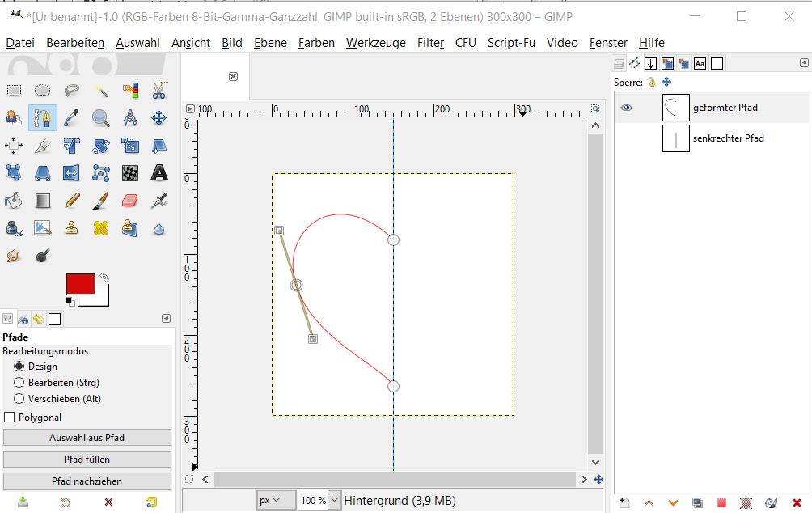Select the Scissors selection tool
The height and width of the screenshot is (513, 812).
click(x=159, y=91)
